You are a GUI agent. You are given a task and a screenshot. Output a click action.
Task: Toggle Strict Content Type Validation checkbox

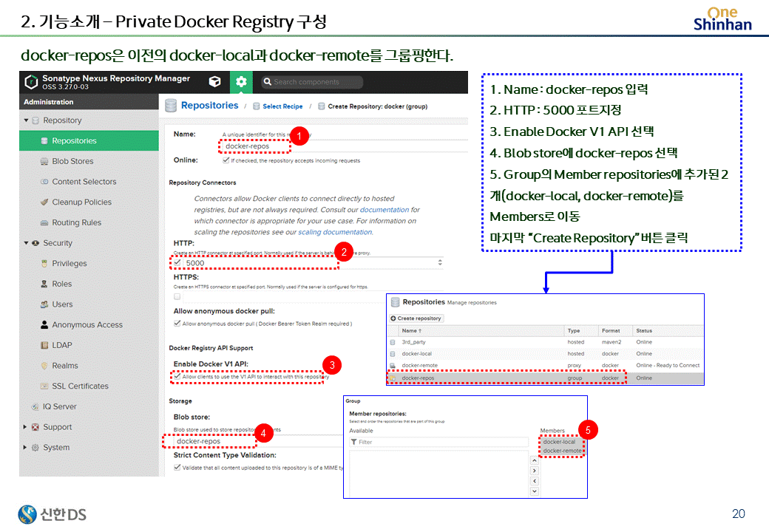(x=177, y=467)
